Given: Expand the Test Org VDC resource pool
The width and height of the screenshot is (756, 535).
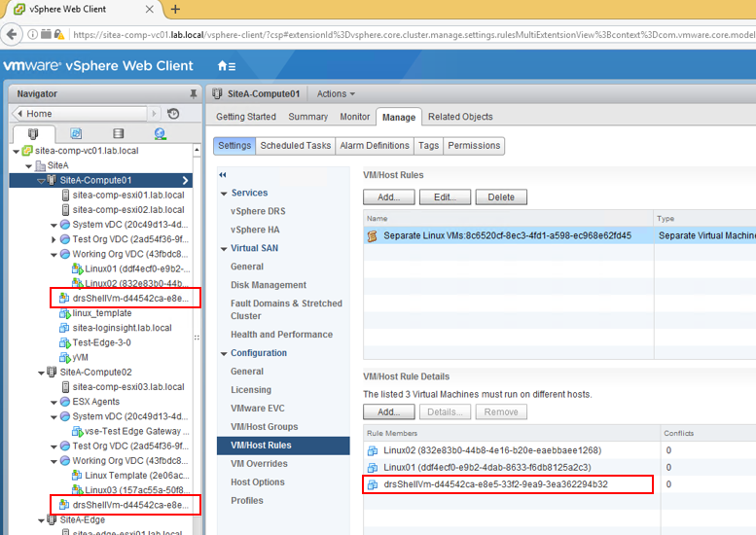Looking at the screenshot, I should coord(53,238).
